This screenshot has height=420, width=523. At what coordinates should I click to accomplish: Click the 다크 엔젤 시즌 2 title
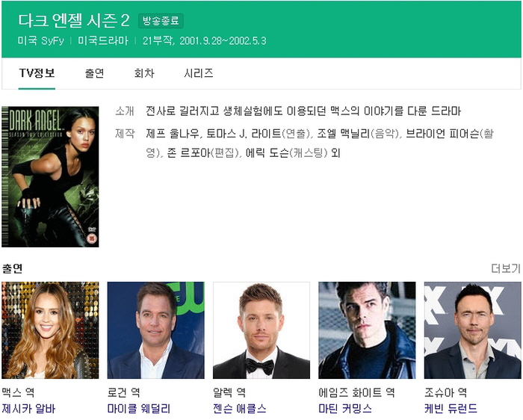74,21
